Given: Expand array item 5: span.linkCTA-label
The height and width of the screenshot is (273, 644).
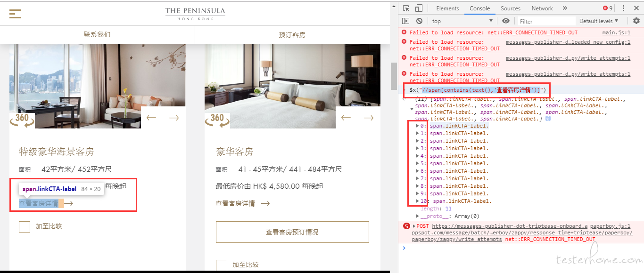Looking at the screenshot, I should point(417,163).
